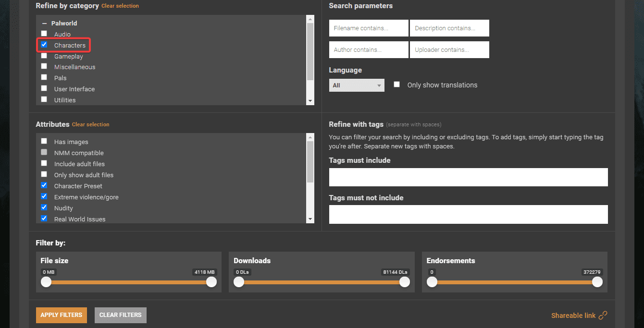644x328 pixels.
Task: Click the category list scroll-up arrow
Action: point(310,19)
